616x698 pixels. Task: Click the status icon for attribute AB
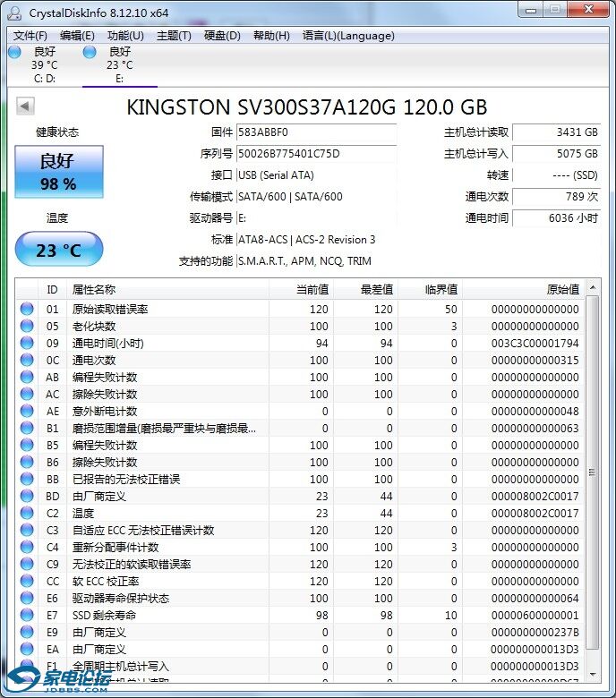[27, 377]
